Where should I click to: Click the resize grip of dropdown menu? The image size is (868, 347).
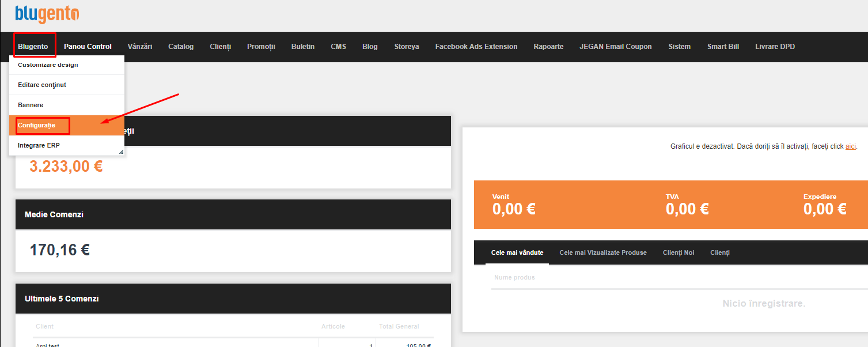(x=121, y=152)
